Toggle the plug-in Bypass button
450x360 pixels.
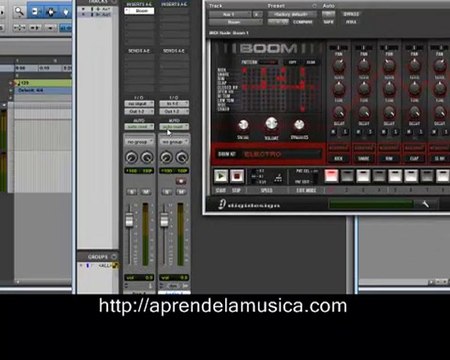(351, 14)
